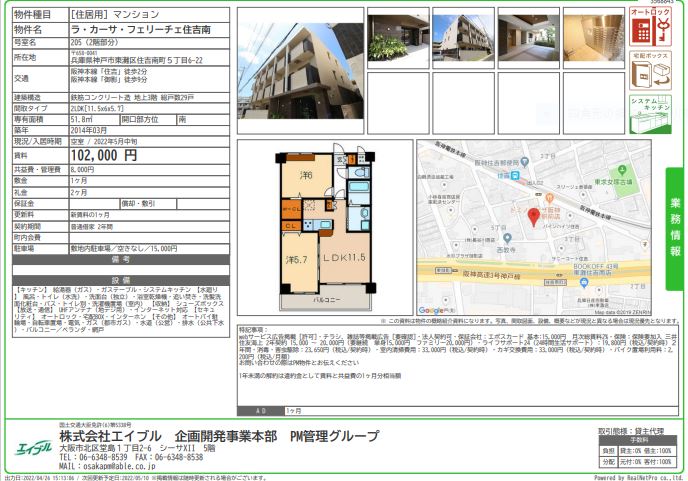The image size is (688, 481).
Task: Click the 阪神高速3号神戸線 road label on map
Action: point(491,275)
